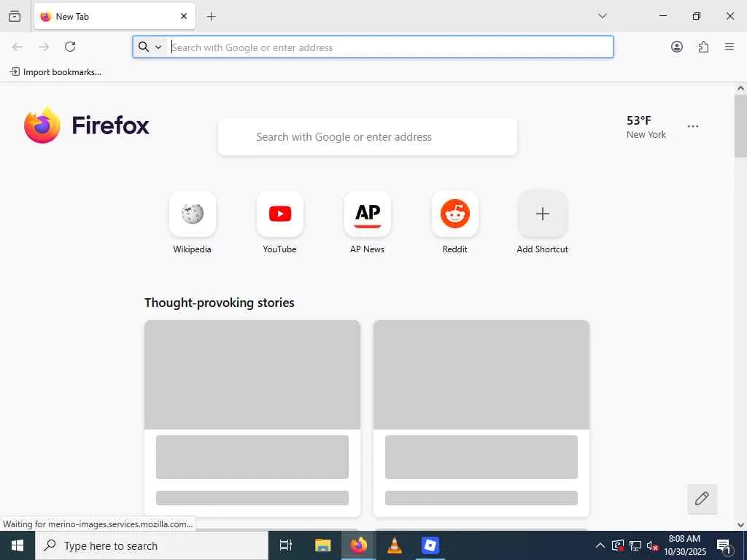Click the Thought-provoking stories heading

[x=220, y=303]
